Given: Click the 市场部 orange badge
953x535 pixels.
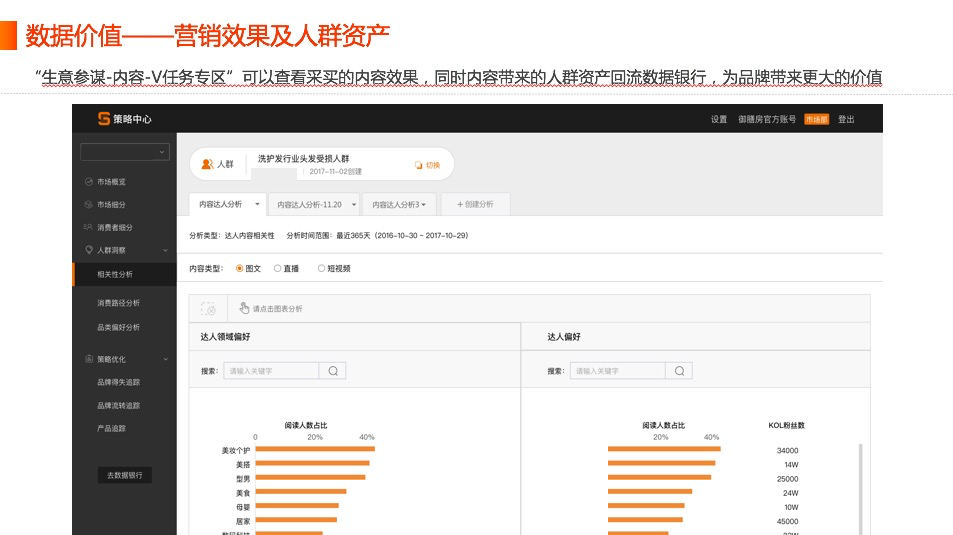Looking at the screenshot, I should 816,119.
